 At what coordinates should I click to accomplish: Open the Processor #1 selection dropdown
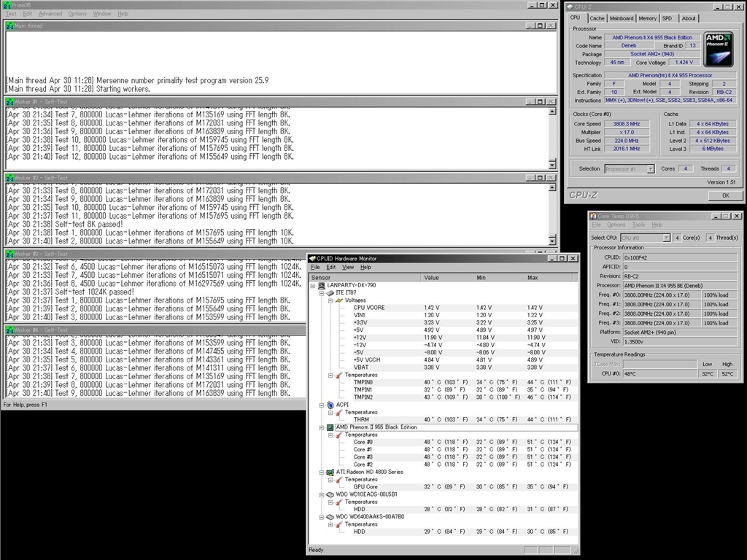tap(650, 168)
